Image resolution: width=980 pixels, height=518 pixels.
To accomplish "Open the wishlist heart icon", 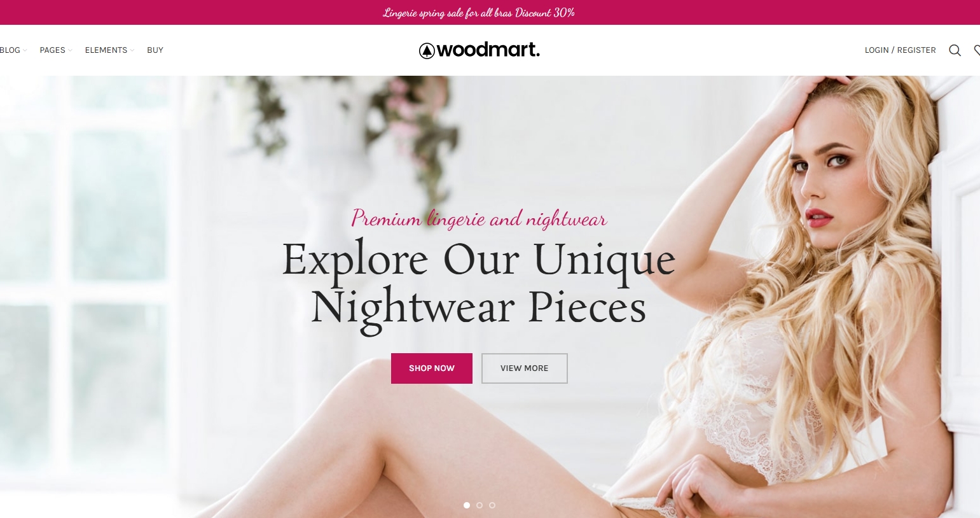I will tap(977, 50).
